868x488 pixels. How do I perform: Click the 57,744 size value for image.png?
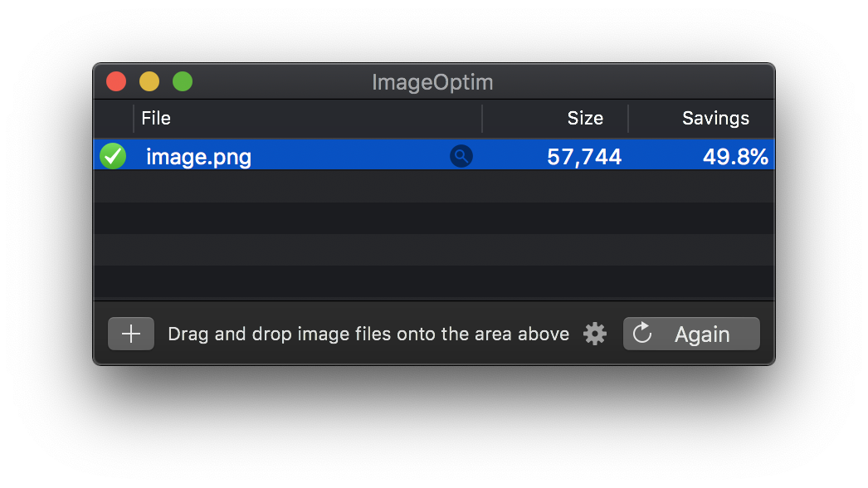584,156
